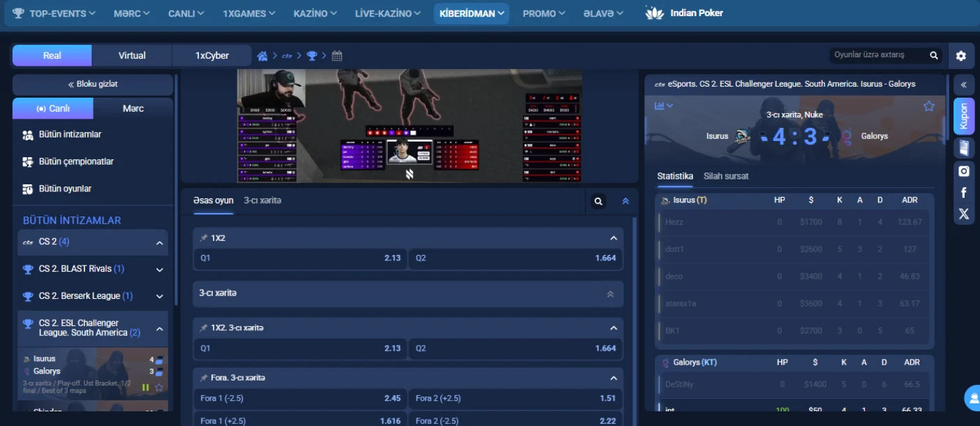Bet Fora 1 (-2.5) at 2.45

pyautogui.click(x=300, y=398)
